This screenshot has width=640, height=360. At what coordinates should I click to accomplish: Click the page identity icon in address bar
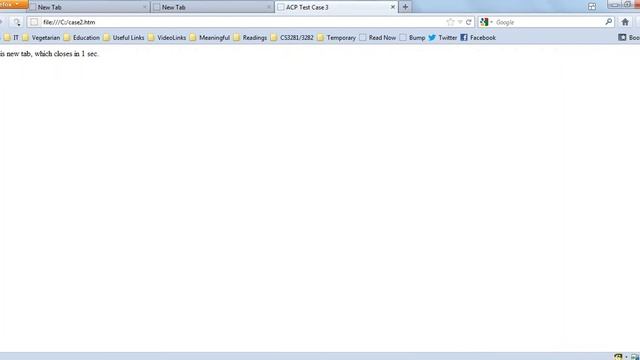click(34, 22)
